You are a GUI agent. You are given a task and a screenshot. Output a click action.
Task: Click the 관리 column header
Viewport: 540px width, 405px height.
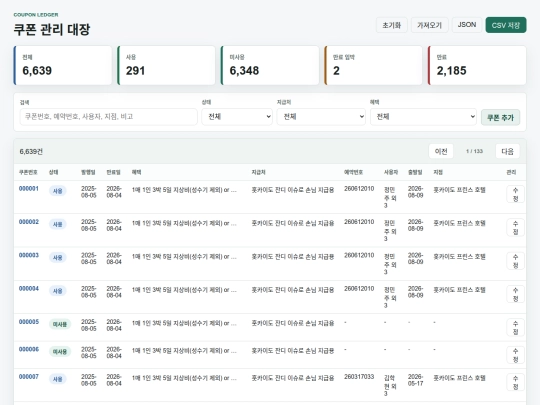click(x=511, y=172)
